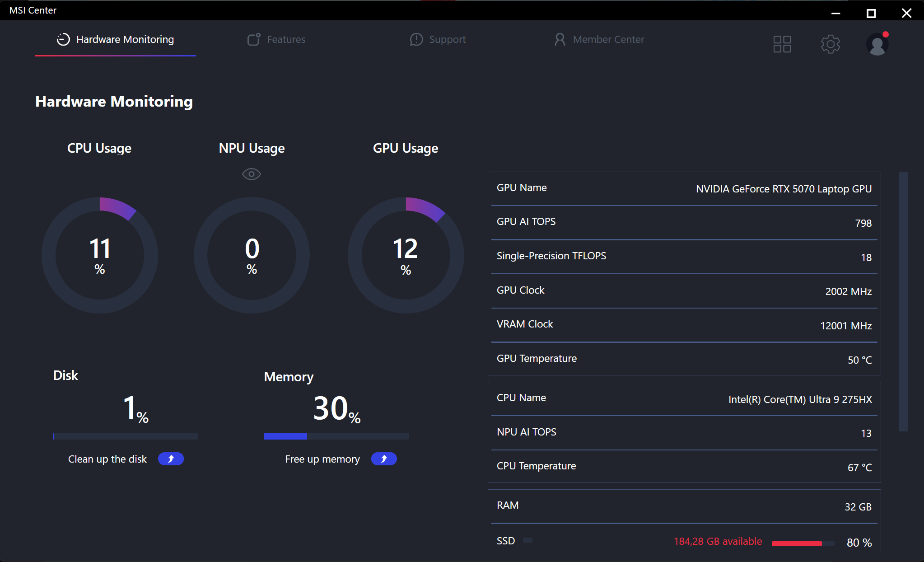This screenshot has width=924, height=562.
Task: Click the 'GPU Temperature' row label
Action: coord(537,358)
